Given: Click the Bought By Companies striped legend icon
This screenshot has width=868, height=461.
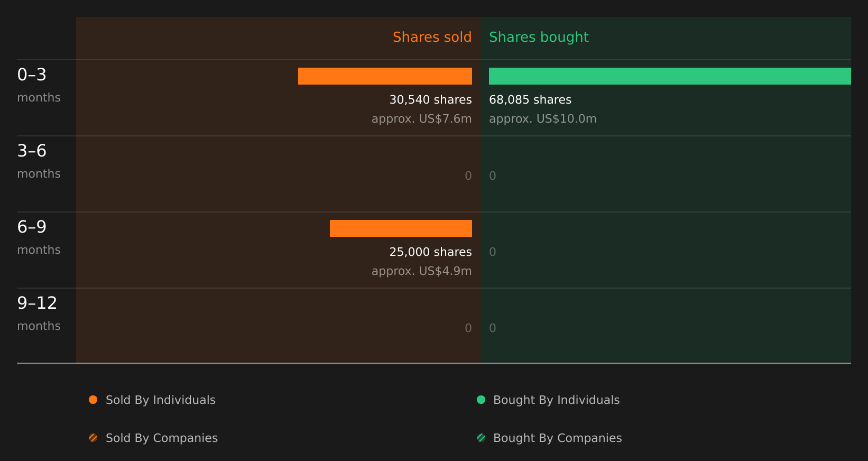Looking at the screenshot, I should pos(481,438).
